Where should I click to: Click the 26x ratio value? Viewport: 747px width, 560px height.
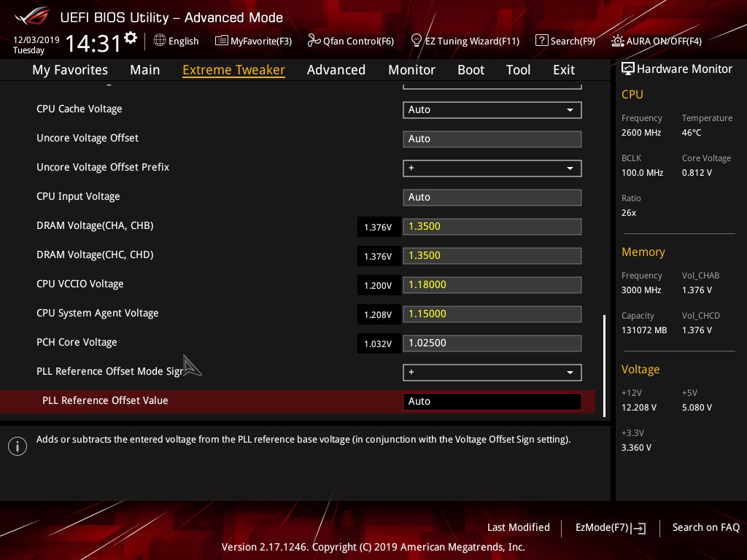[628, 213]
